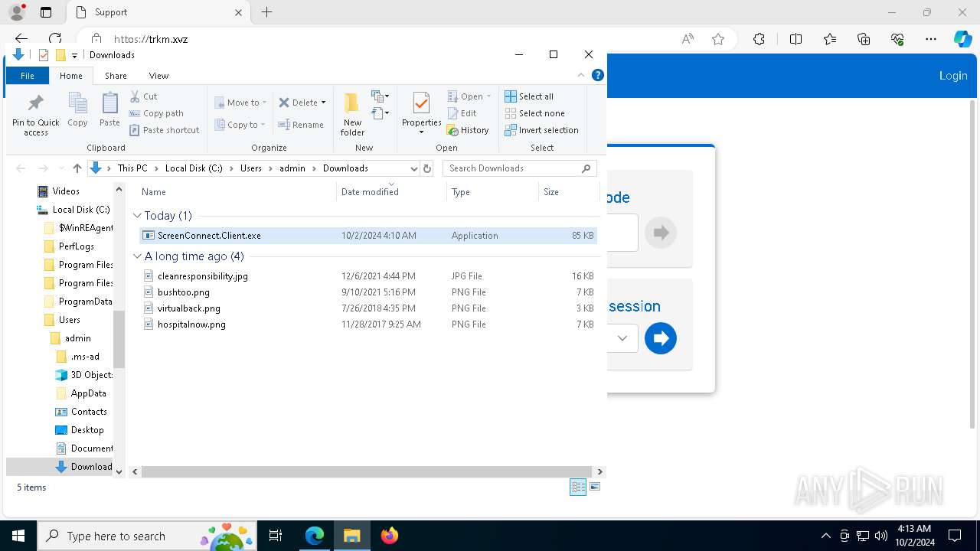Collapse the ribbon with chevron
The width and height of the screenshot is (980, 551).
[581, 75]
